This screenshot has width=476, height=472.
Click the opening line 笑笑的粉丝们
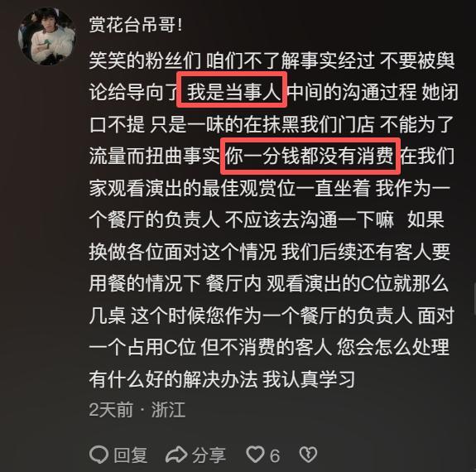pos(145,60)
